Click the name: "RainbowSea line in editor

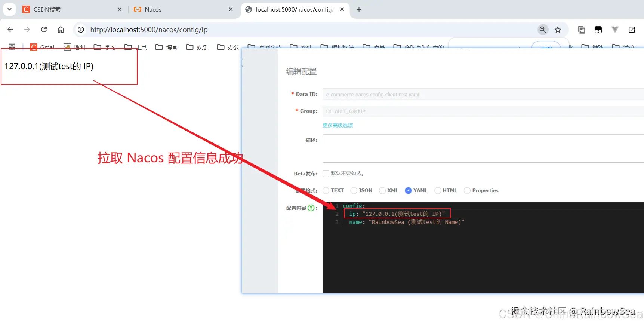point(407,222)
